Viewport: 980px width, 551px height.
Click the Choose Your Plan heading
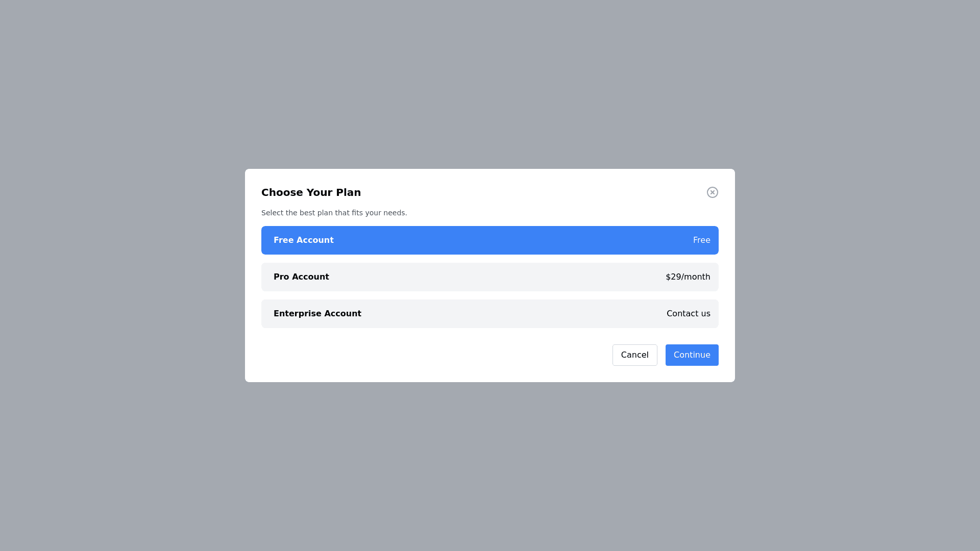[311, 192]
